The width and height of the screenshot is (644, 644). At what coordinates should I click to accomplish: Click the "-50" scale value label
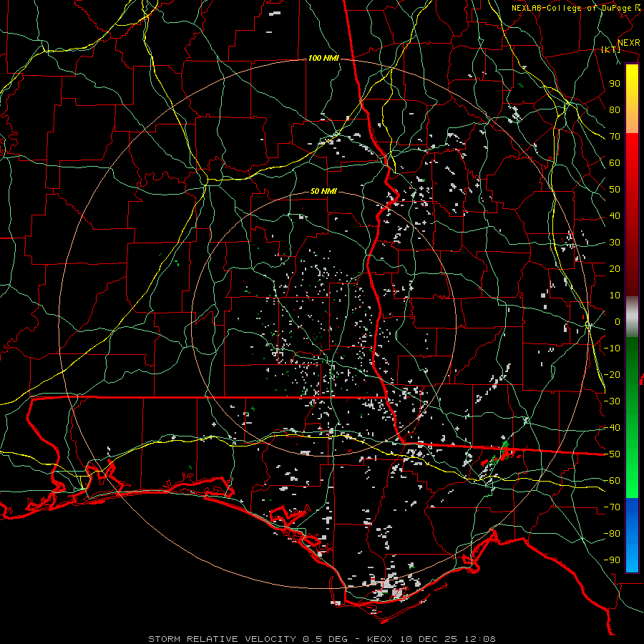[x=612, y=454]
